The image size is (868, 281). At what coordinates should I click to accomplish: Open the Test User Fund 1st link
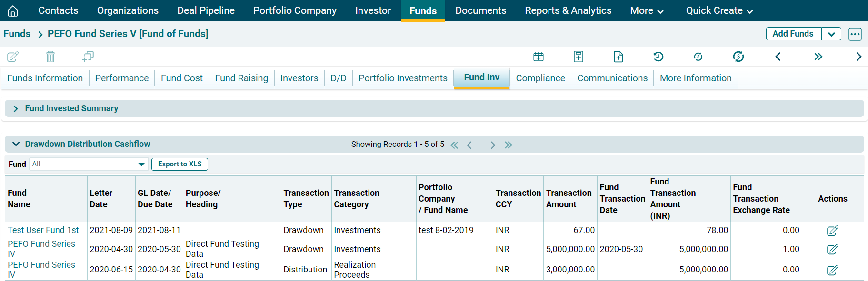pos(43,230)
